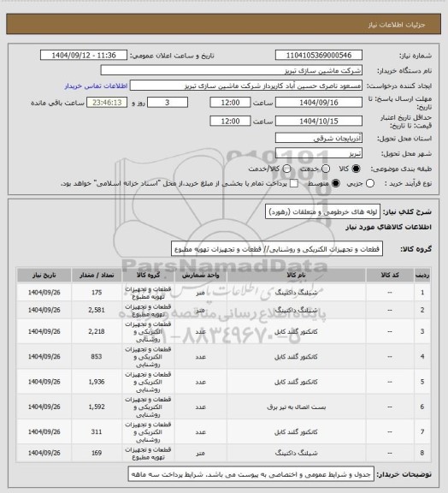Click the unit عدد in row 4
The image size is (448, 493).
(x=200, y=357)
